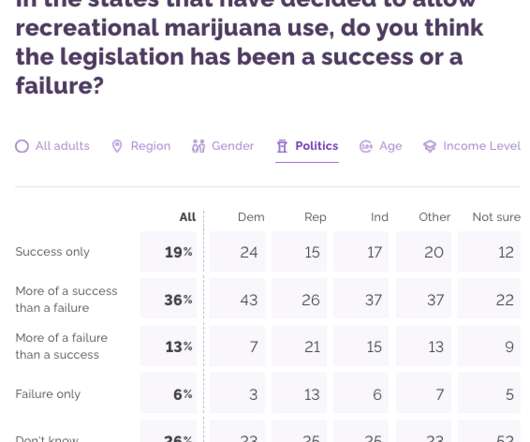This screenshot has width=530, height=442.
Task: Select the Age tab label
Action: pos(390,146)
